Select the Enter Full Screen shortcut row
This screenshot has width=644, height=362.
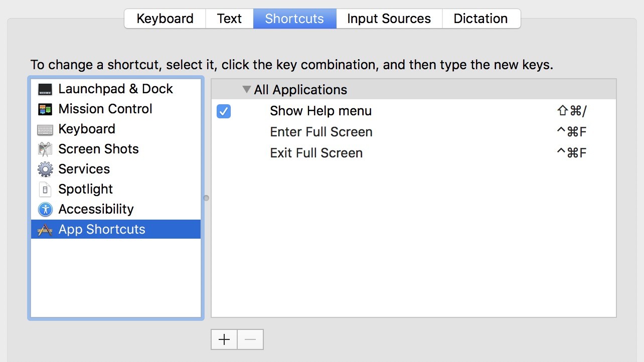coord(414,132)
